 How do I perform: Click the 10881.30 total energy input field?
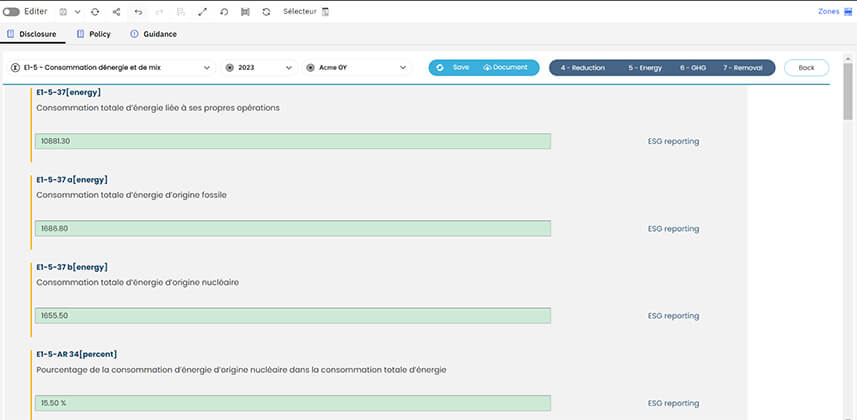pos(292,141)
